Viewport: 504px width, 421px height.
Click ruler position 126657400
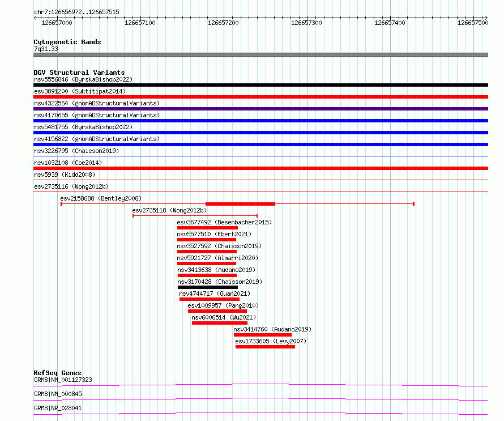pos(390,23)
